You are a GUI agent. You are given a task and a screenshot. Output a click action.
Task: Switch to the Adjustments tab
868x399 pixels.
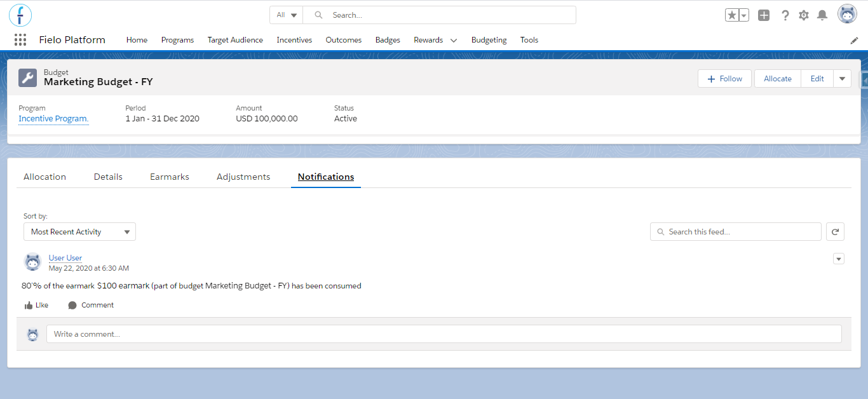[x=243, y=177]
